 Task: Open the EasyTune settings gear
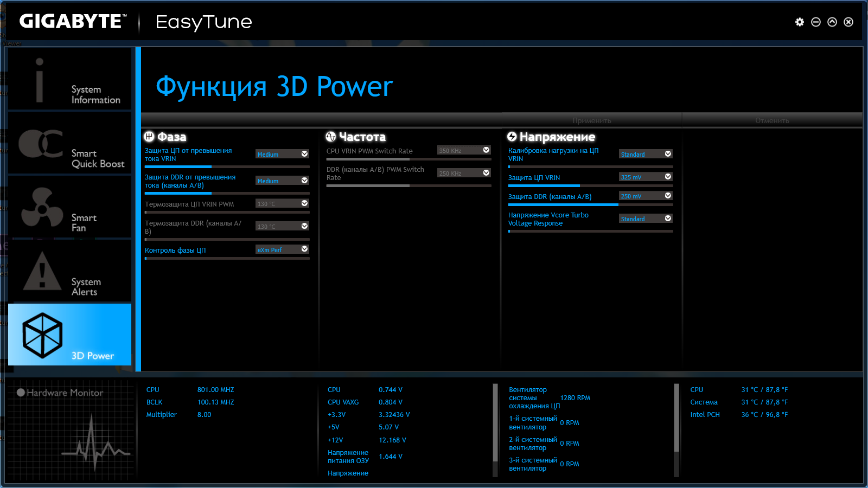[x=800, y=22]
